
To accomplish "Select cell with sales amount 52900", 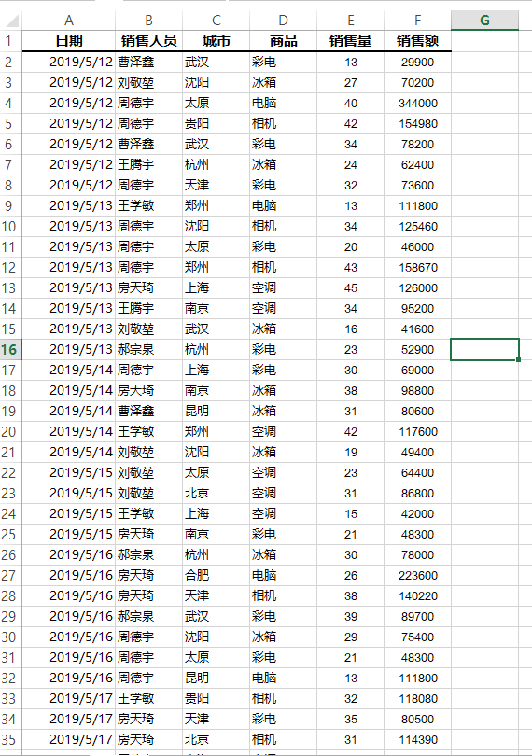I will coord(418,350).
